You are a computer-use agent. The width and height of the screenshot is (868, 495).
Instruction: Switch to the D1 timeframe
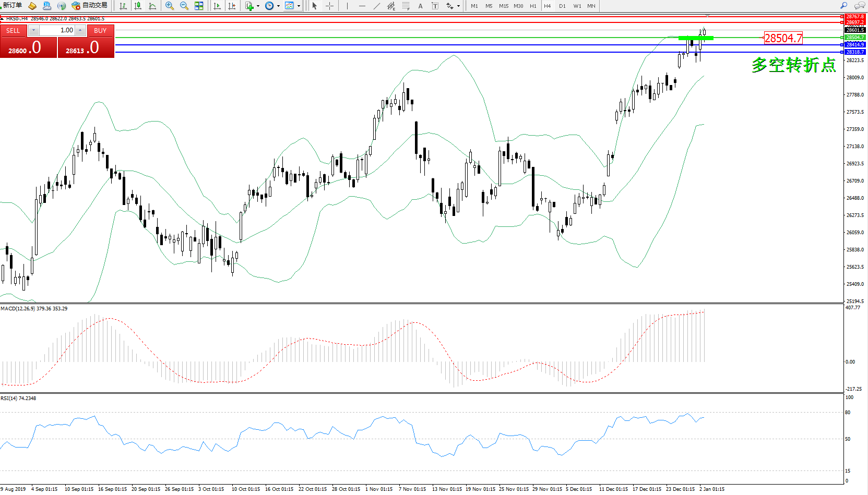[x=562, y=6]
